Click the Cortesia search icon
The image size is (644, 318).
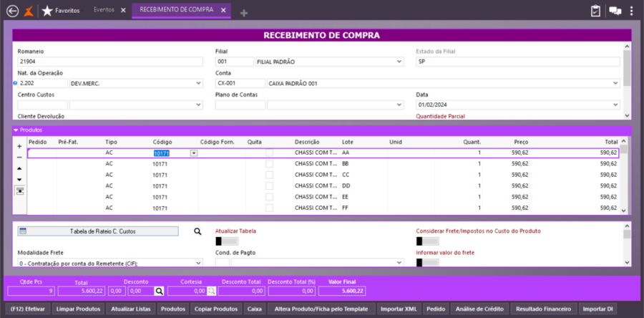coord(211,291)
